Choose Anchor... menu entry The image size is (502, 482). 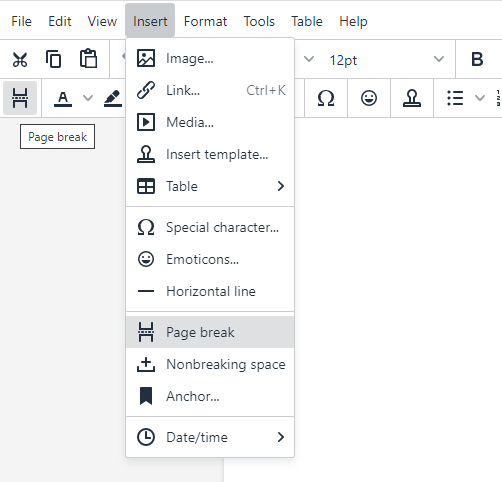pyautogui.click(x=210, y=396)
